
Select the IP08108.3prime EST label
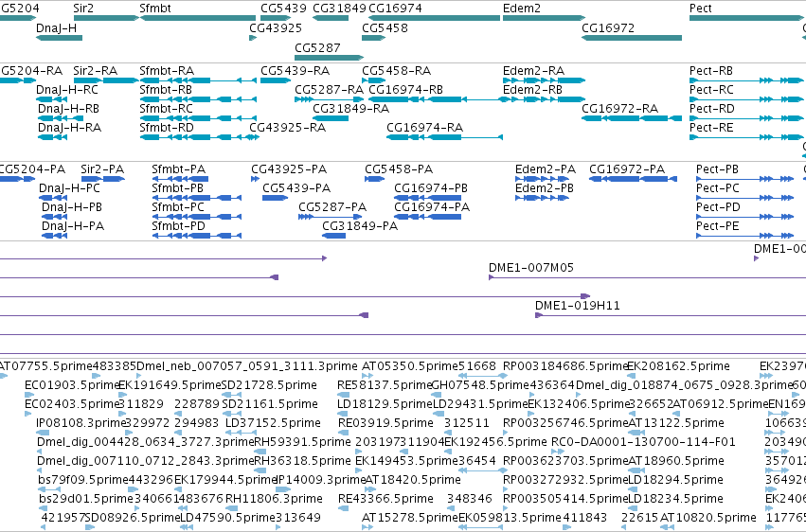[x=81, y=422]
